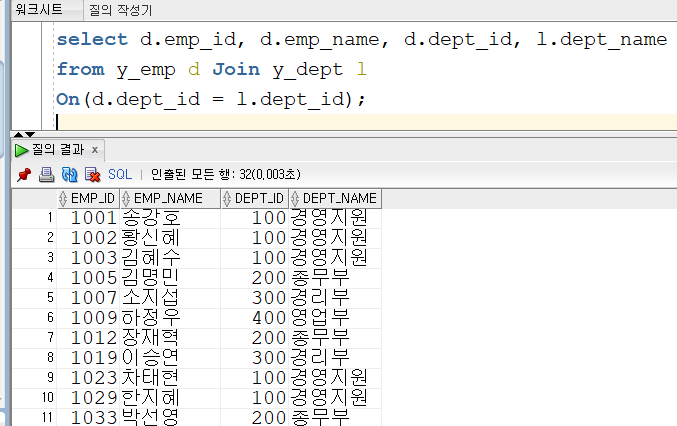Screen dimensions: 677x426
Task: Sort by EMP_NAME column header
Action: click(170, 199)
